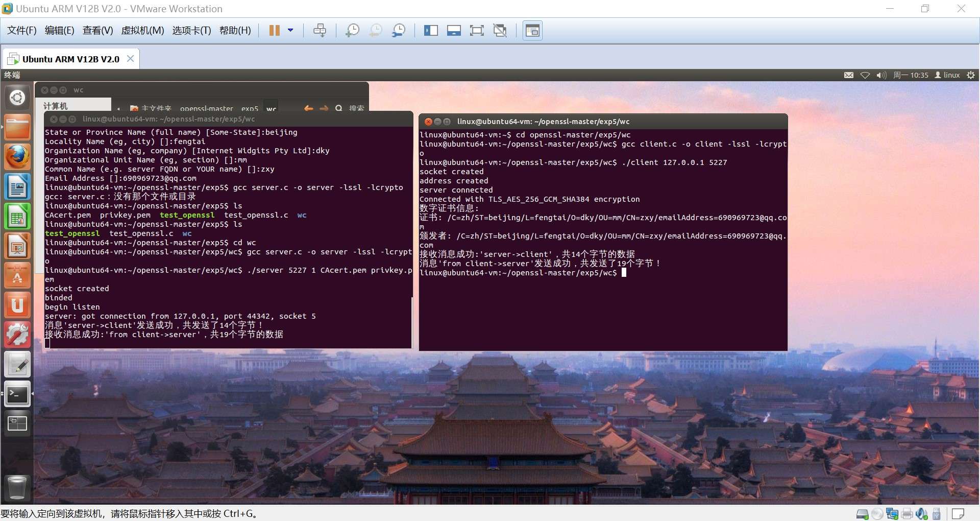Open the 编辑(E) menu

pyautogui.click(x=60, y=31)
